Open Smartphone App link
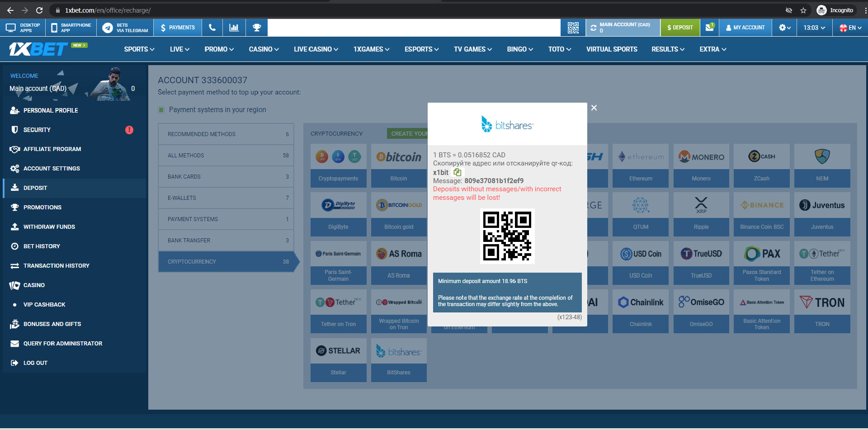This screenshot has width=868, height=430. (x=71, y=28)
